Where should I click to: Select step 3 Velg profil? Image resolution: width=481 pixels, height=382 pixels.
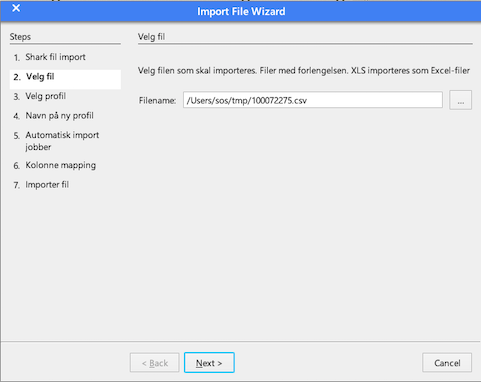[x=45, y=96]
